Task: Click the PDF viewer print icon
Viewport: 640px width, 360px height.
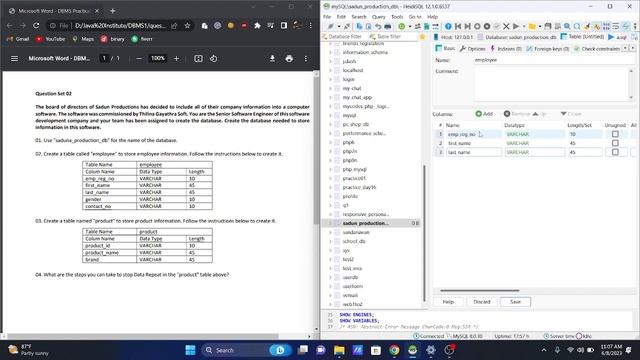Action: (289, 58)
